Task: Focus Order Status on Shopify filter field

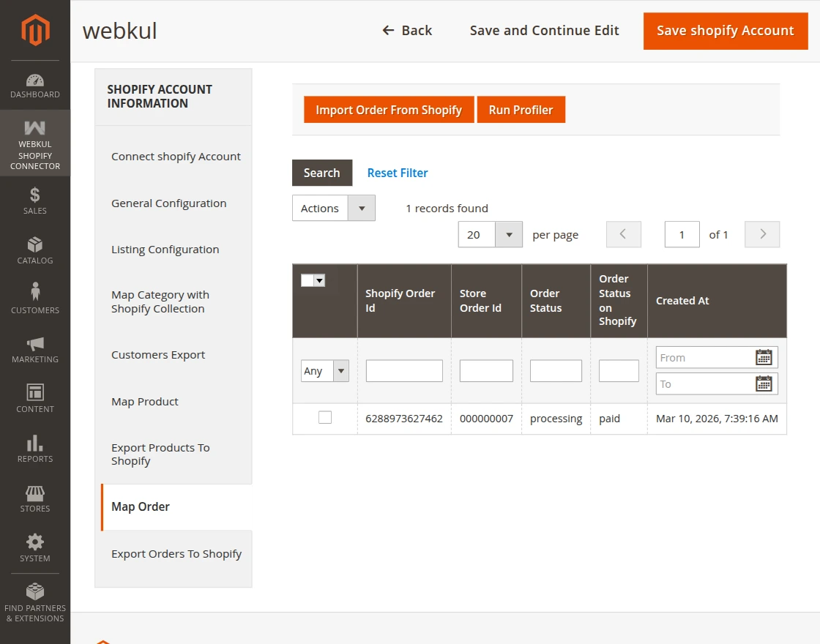Action: point(619,370)
